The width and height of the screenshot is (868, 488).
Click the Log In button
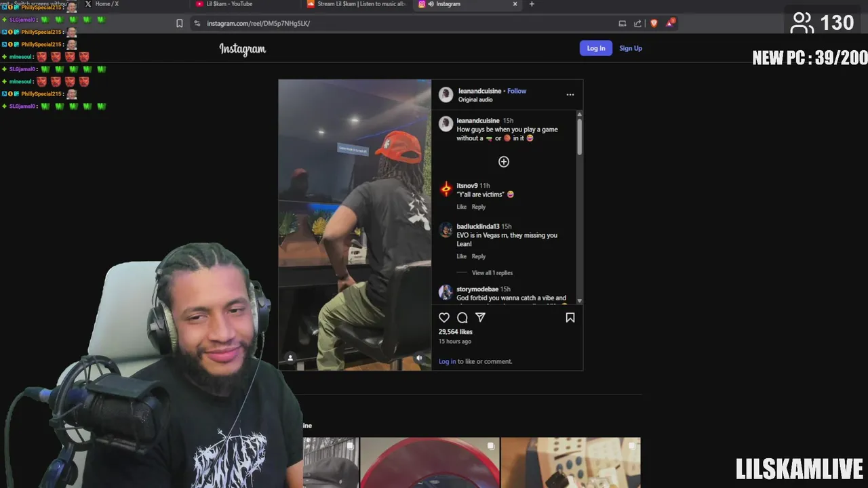pos(596,48)
